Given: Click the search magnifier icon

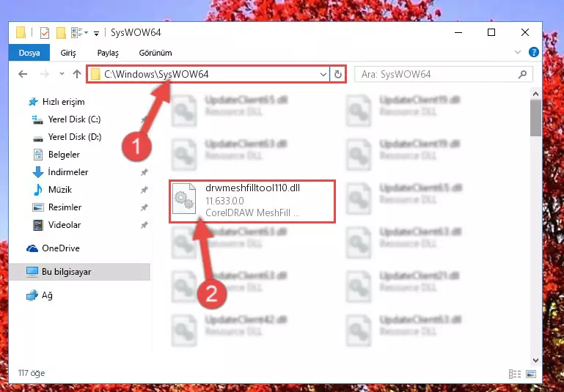Looking at the screenshot, I should 522,75.
